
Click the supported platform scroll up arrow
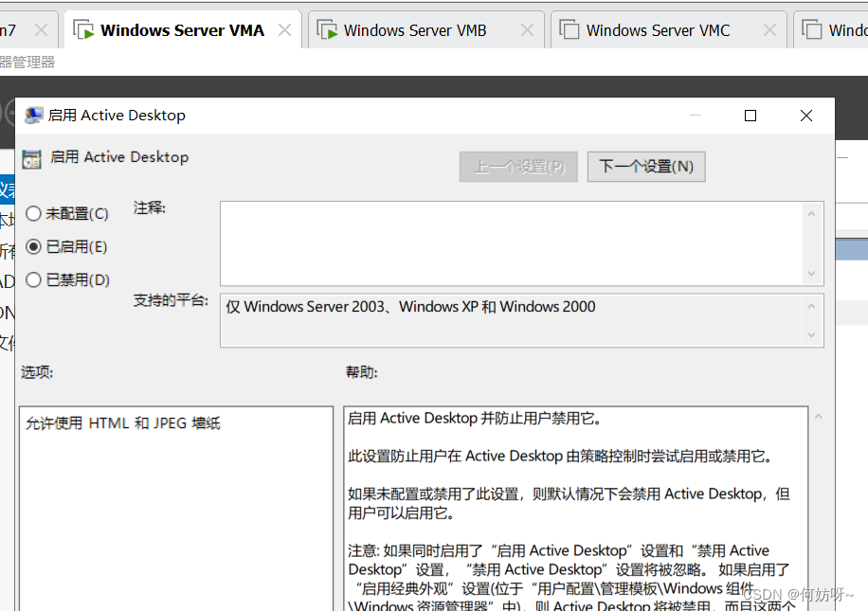[x=811, y=306]
